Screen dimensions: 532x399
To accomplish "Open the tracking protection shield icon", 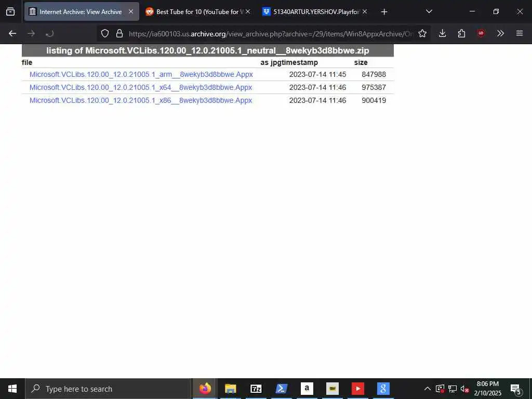I will coord(105,34).
